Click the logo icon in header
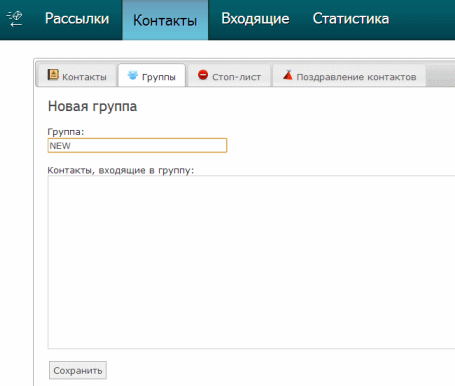Viewport: 455px width, 386px height. [x=14, y=19]
